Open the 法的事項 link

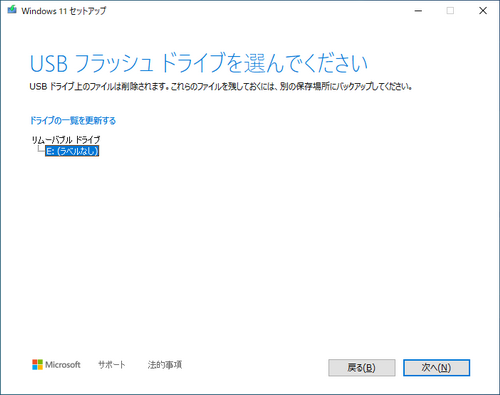click(x=165, y=365)
